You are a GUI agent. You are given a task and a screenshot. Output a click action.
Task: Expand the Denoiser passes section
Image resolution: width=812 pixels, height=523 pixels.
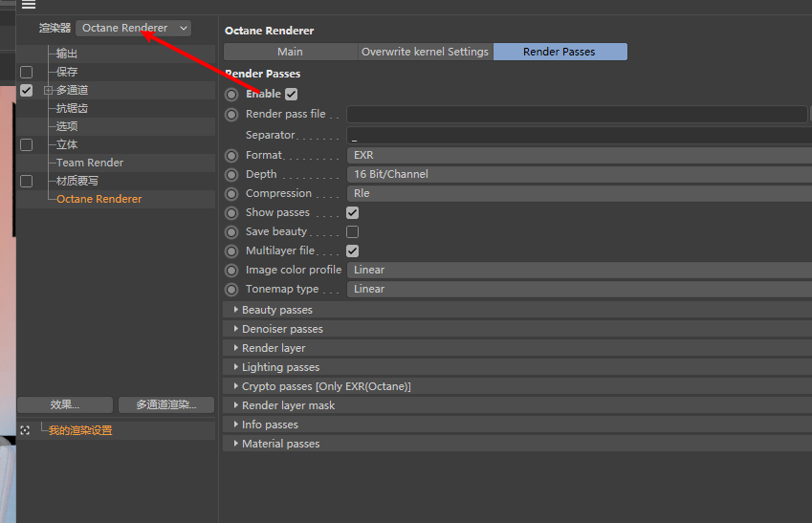517,329
